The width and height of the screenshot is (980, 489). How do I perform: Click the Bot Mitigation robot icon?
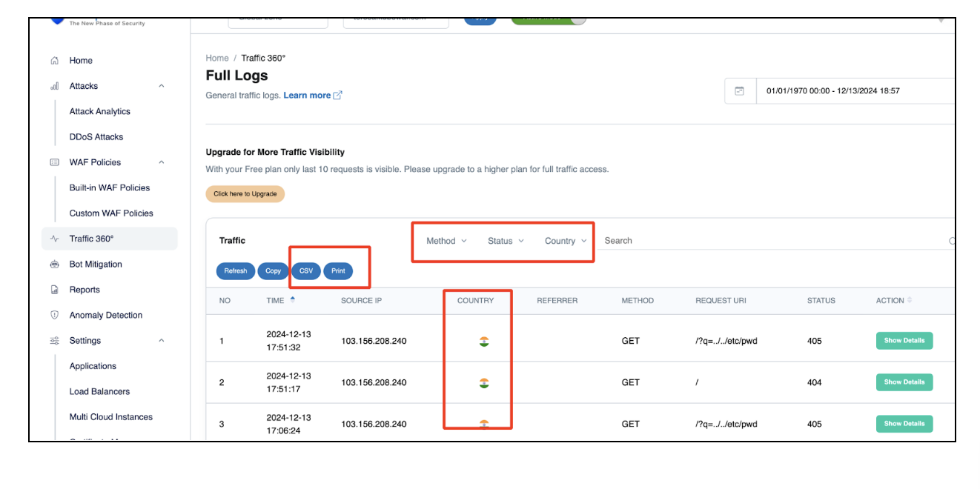point(54,265)
